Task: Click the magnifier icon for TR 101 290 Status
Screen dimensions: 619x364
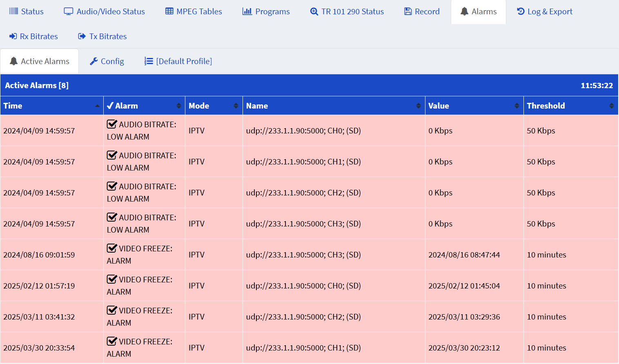Action: tap(314, 11)
